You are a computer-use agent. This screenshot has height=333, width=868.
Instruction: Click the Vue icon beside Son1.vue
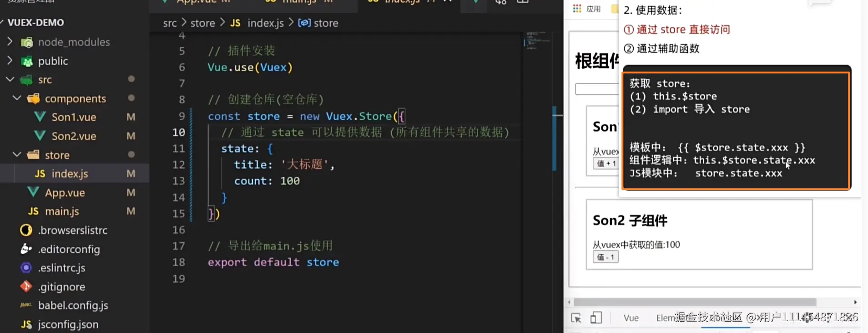[40, 117]
